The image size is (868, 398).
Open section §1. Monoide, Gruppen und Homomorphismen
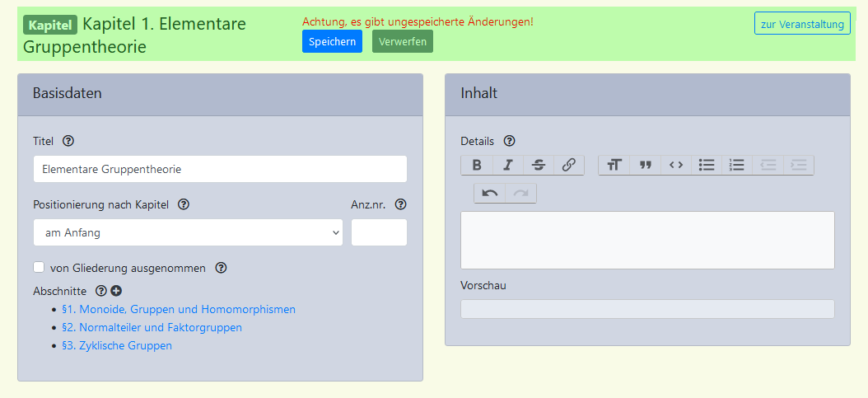pyautogui.click(x=179, y=310)
